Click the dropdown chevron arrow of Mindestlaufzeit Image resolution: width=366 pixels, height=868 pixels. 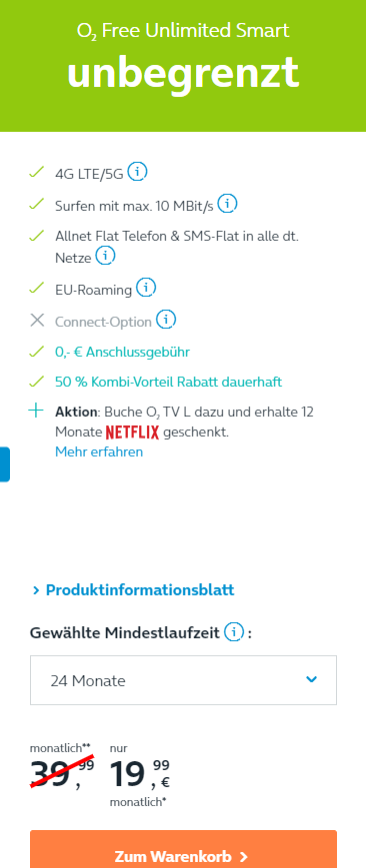coord(312,679)
